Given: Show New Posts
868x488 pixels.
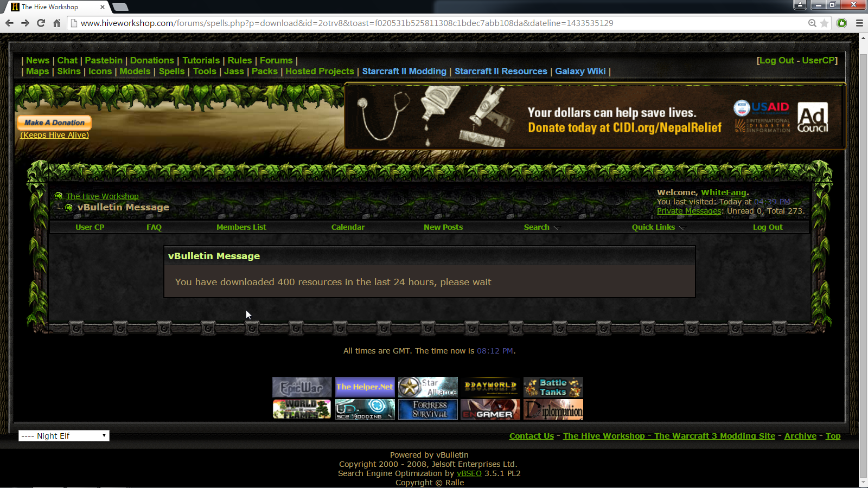Looking at the screenshot, I should (x=443, y=227).
